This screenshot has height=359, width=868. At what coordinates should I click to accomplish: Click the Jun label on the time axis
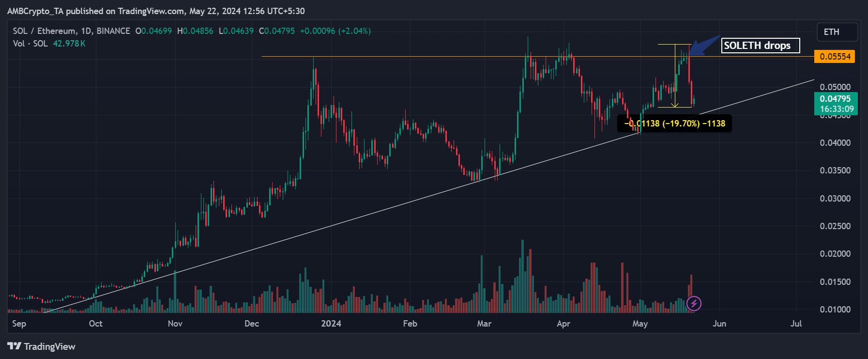coord(719,324)
